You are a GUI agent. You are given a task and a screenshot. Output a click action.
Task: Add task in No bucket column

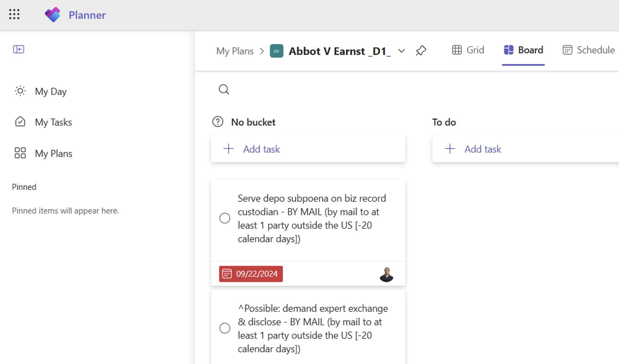click(308, 149)
